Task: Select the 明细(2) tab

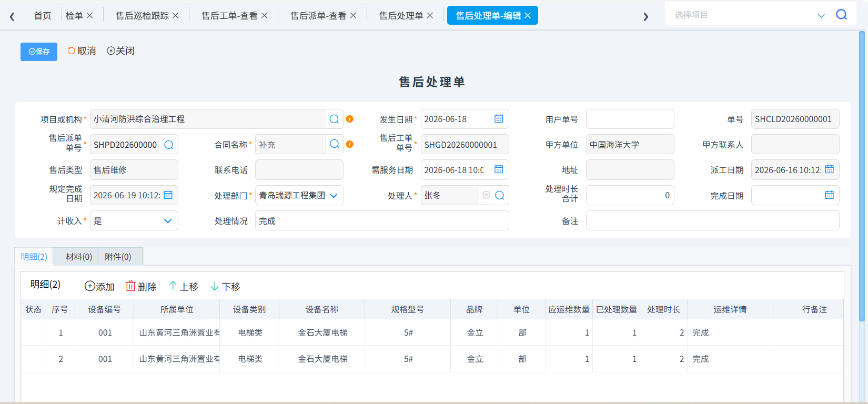Action: [x=34, y=257]
